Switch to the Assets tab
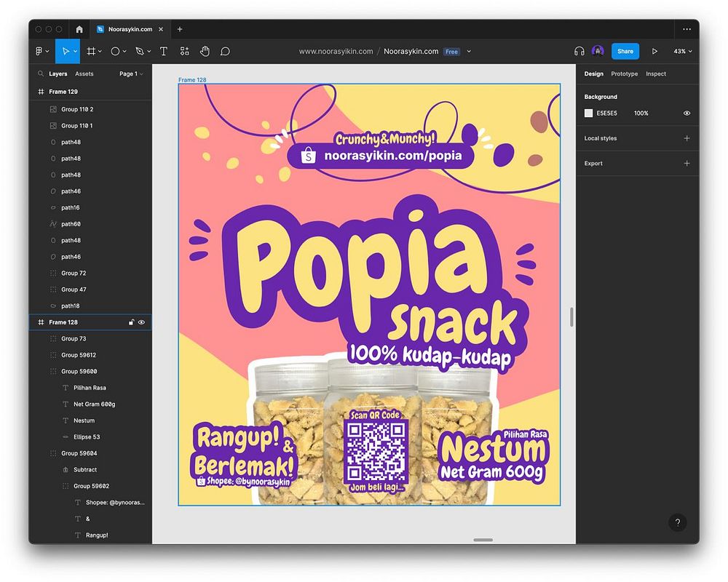728x582 pixels. pyautogui.click(x=84, y=73)
